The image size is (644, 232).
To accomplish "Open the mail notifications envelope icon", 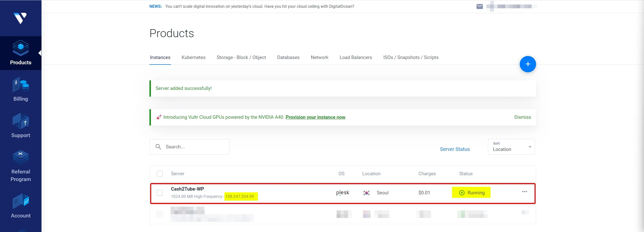I will click(479, 7).
